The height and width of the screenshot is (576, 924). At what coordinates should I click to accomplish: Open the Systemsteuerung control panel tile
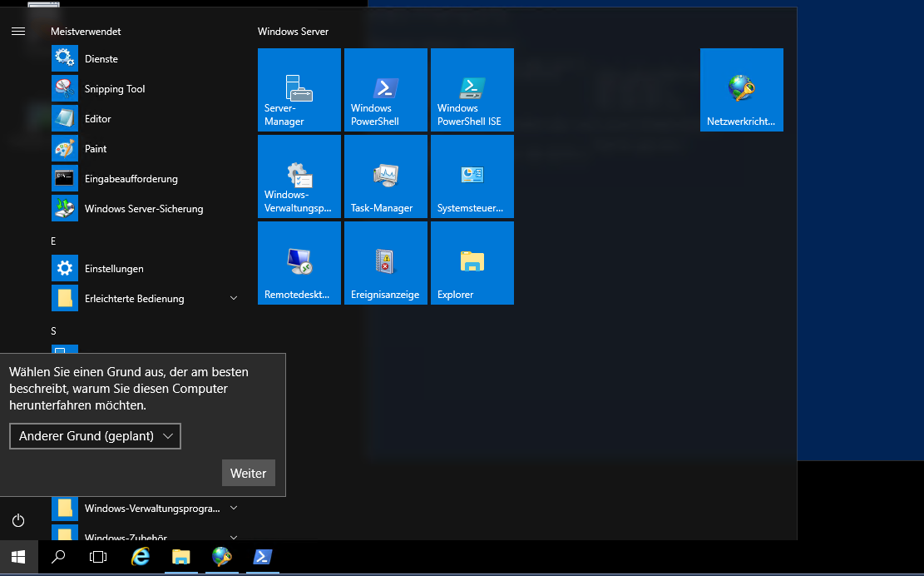pyautogui.click(x=472, y=176)
